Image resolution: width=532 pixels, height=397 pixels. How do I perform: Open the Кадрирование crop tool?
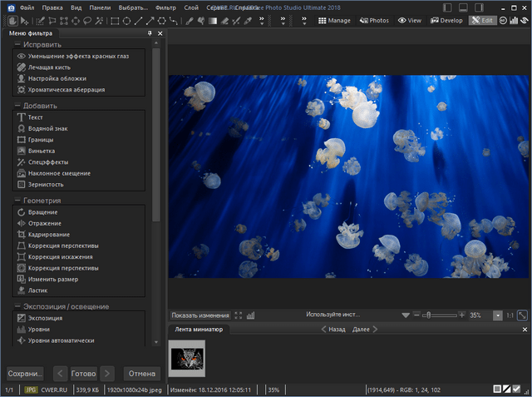tap(47, 235)
